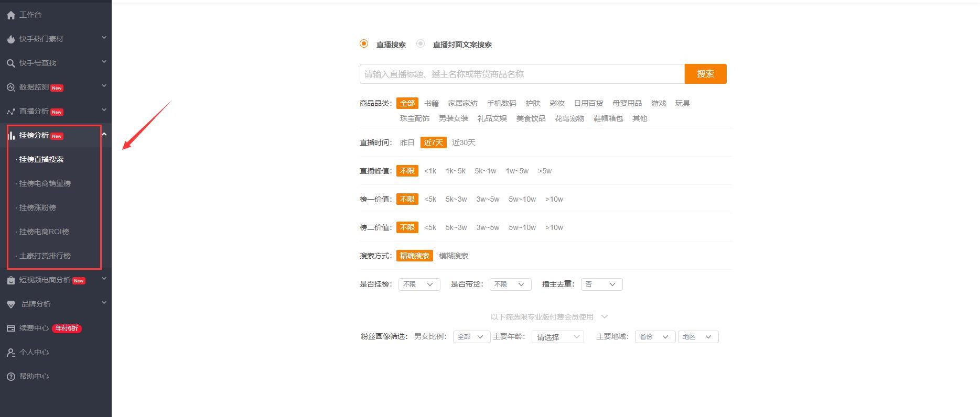The image size is (980, 417).
Task: Click the 工作台 home icon
Action: (11, 15)
